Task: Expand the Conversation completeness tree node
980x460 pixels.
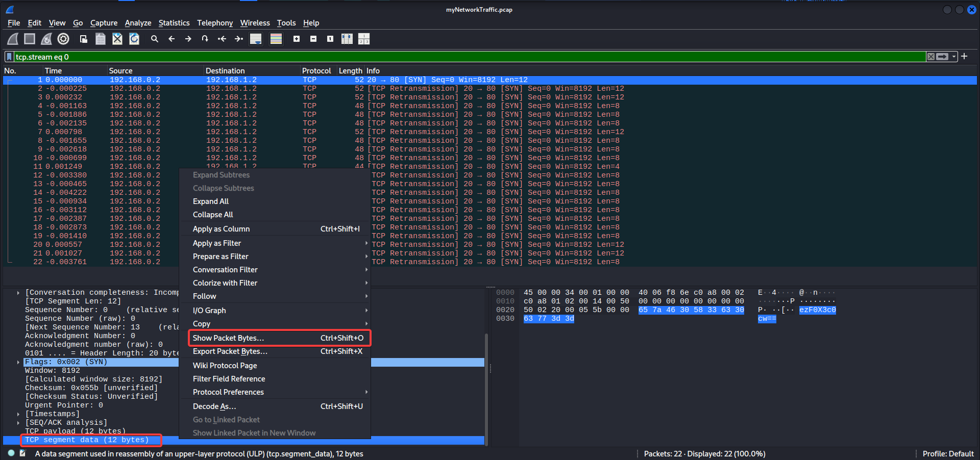Action: [18, 293]
